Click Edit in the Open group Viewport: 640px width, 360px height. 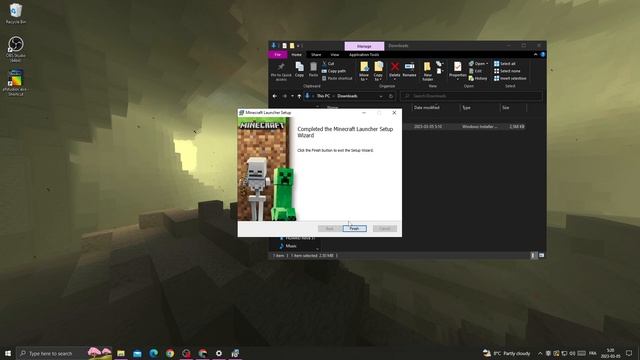476,71
